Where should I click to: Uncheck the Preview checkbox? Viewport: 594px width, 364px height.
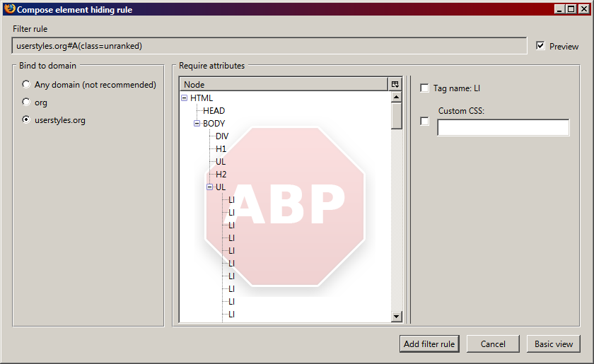pyautogui.click(x=540, y=46)
